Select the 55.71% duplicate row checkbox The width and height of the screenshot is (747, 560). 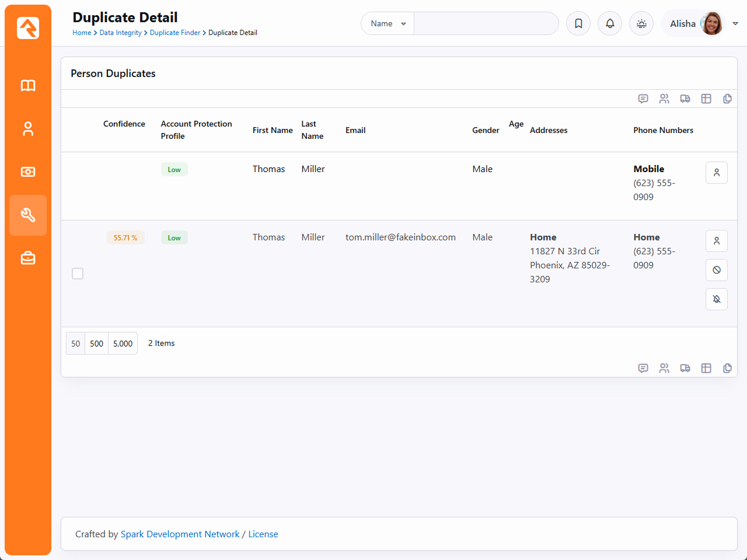click(x=78, y=274)
